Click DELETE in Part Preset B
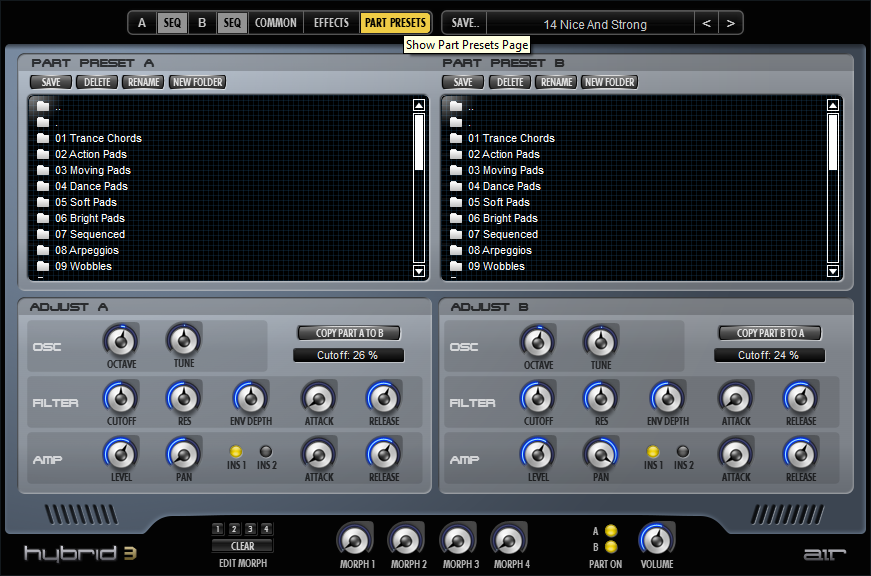Viewport: 871px width, 576px height. tap(510, 82)
